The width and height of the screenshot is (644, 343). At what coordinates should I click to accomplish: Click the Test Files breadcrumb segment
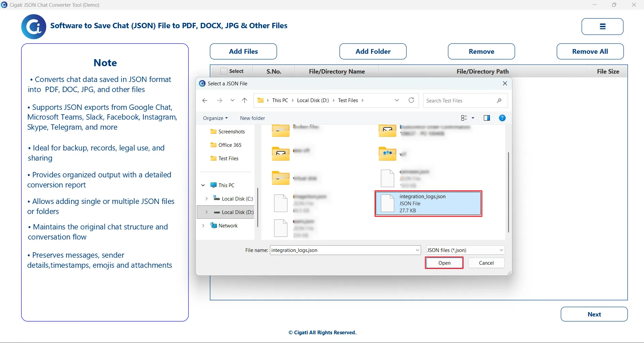pos(348,100)
